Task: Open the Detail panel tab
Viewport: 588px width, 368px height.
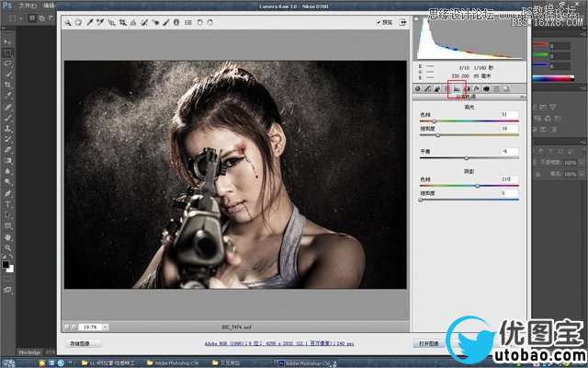Action: point(437,88)
